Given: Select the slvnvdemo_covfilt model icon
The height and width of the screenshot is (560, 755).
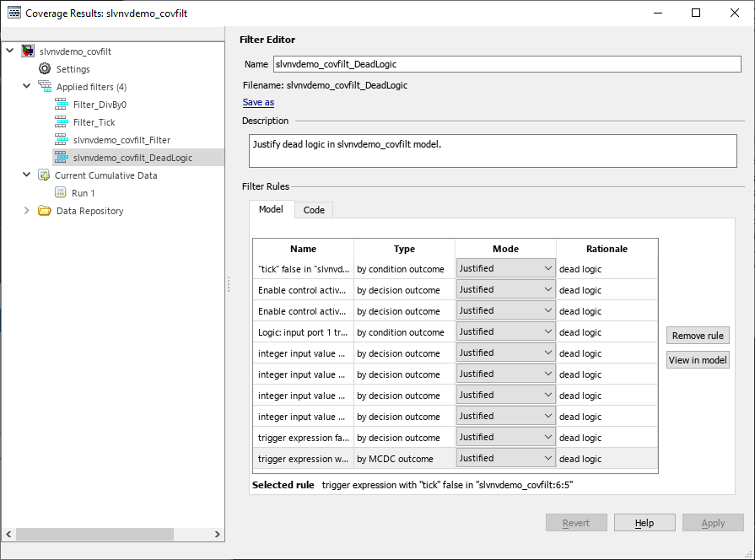Looking at the screenshot, I should [x=26, y=50].
